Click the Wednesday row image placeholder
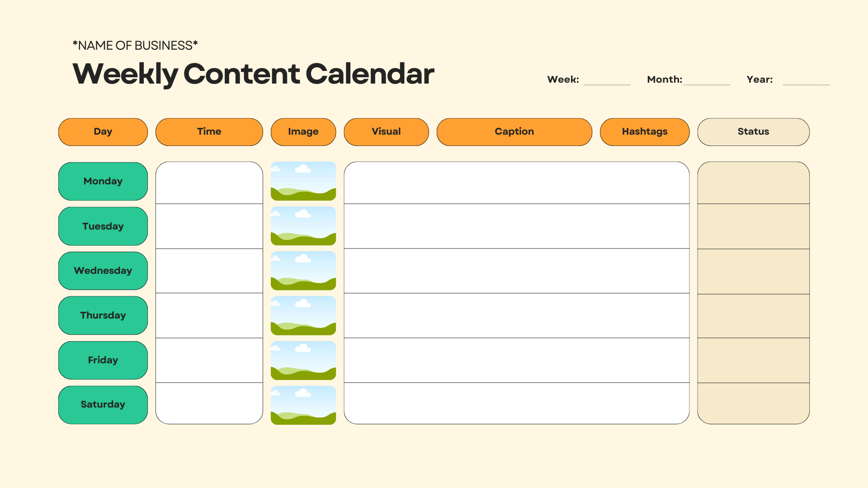Screen dimensions: 868x488 (303, 271)
